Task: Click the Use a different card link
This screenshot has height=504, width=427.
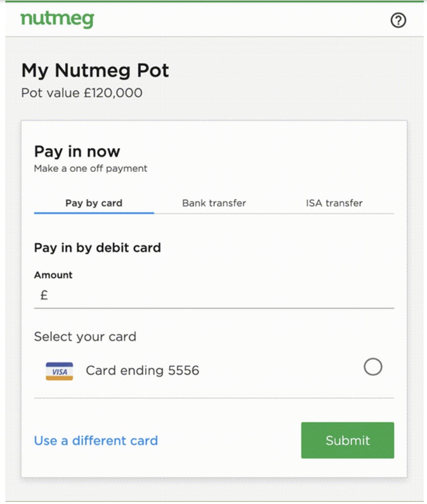Action: click(x=96, y=441)
